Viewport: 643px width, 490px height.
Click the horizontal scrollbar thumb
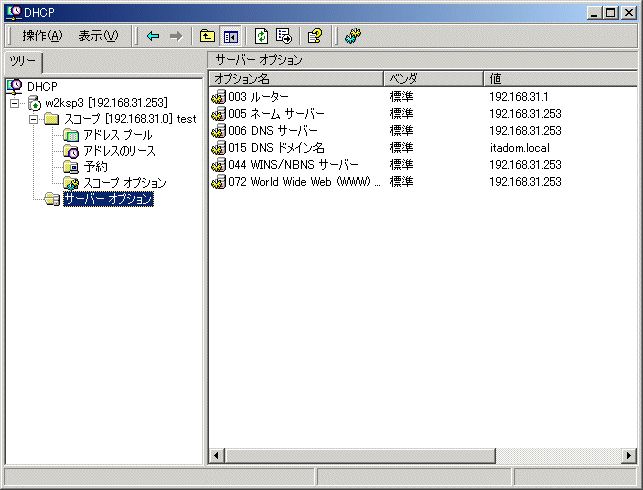tap(360, 455)
